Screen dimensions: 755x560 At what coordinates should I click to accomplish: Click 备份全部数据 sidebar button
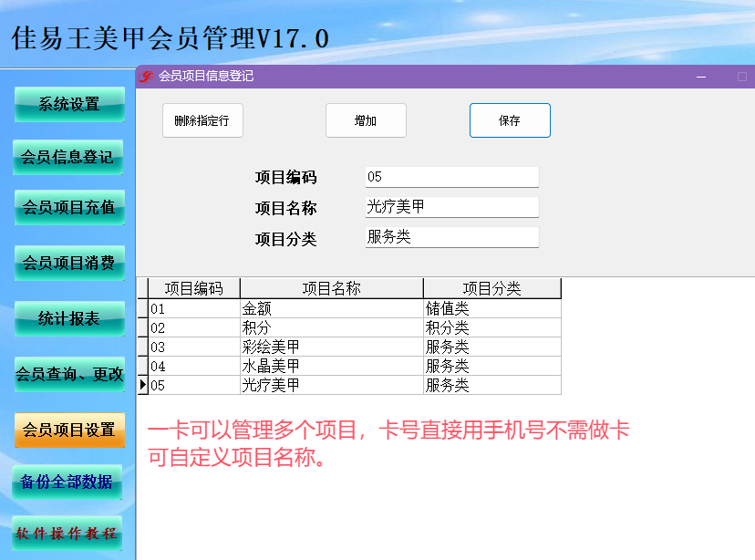pos(67,482)
